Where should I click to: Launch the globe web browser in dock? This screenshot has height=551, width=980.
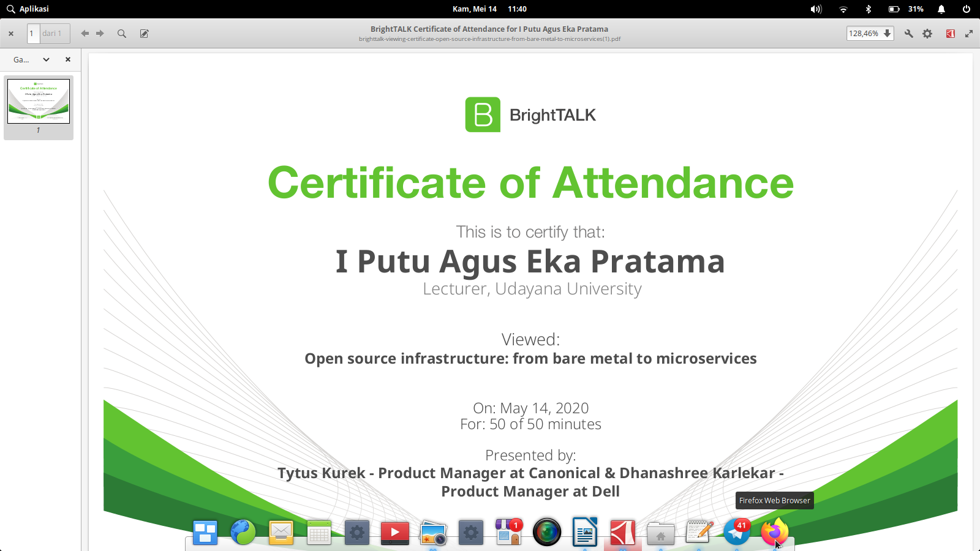tap(243, 533)
